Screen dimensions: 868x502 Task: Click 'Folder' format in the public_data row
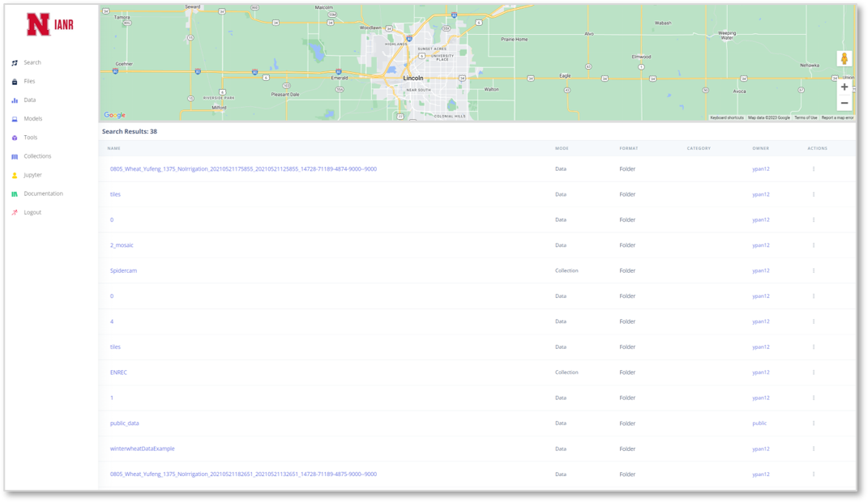coord(627,423)
